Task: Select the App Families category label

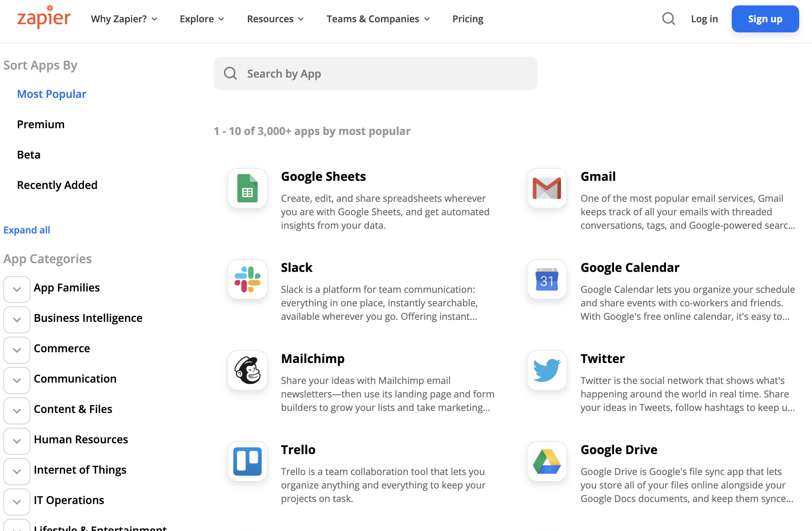Action: (x=66, y=288)
